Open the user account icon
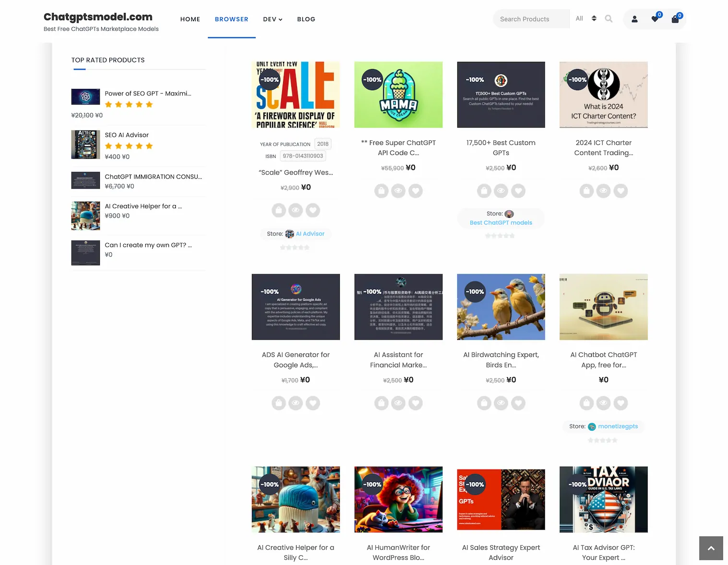The image size is (728, 565). [634, 19]
